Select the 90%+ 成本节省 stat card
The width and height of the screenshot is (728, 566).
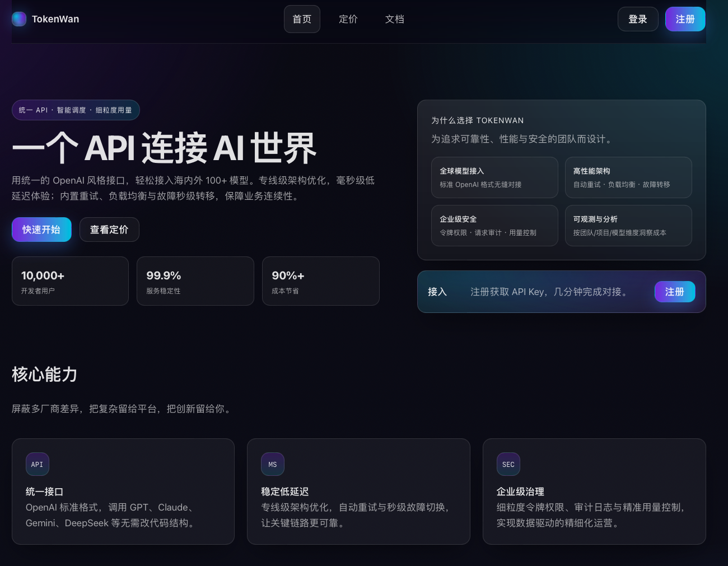point(321,281)
